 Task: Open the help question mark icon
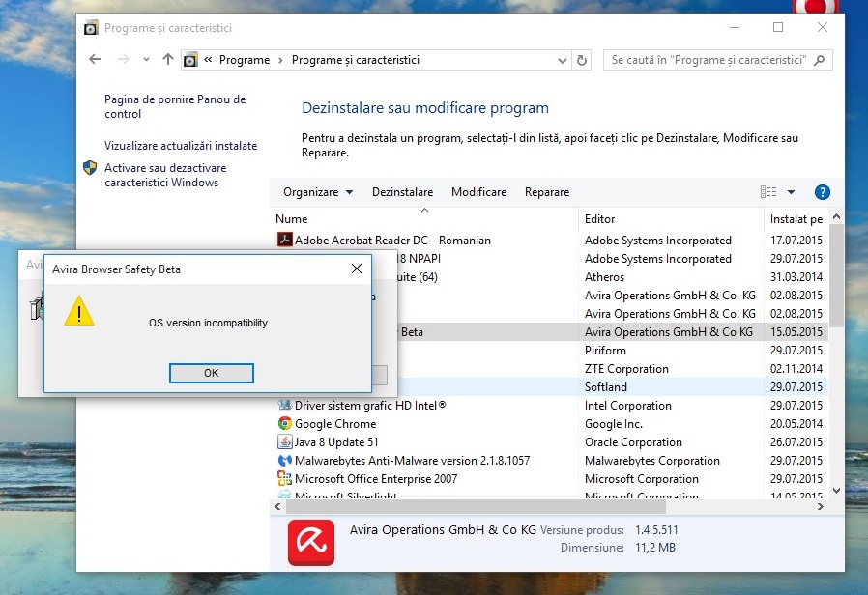tap(822, 192)
